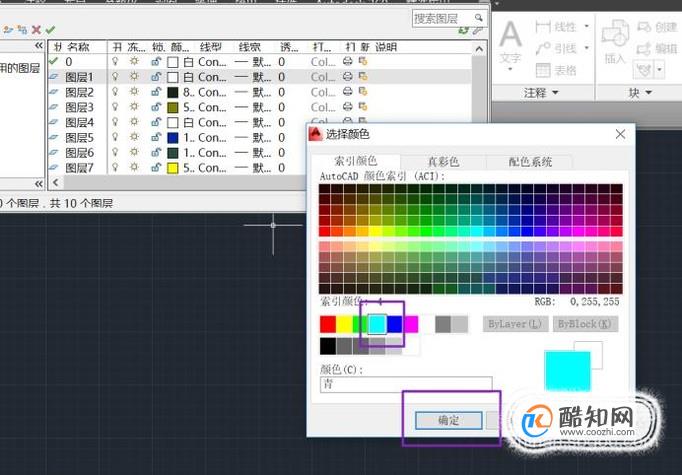Click the 名称 column header
Screen dimensions: 682x475
[x=78, y=47]
